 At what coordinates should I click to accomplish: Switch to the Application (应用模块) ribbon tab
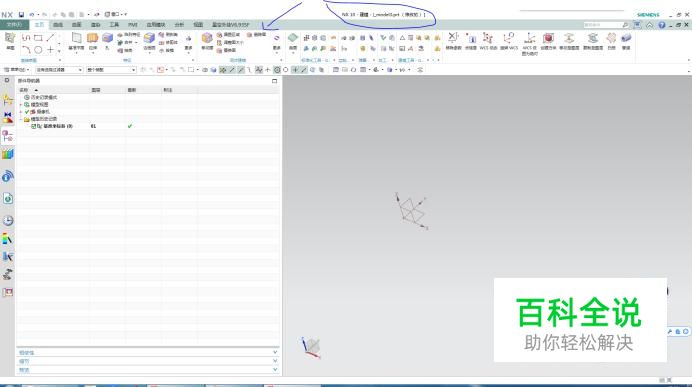click(x=156, y=25)
